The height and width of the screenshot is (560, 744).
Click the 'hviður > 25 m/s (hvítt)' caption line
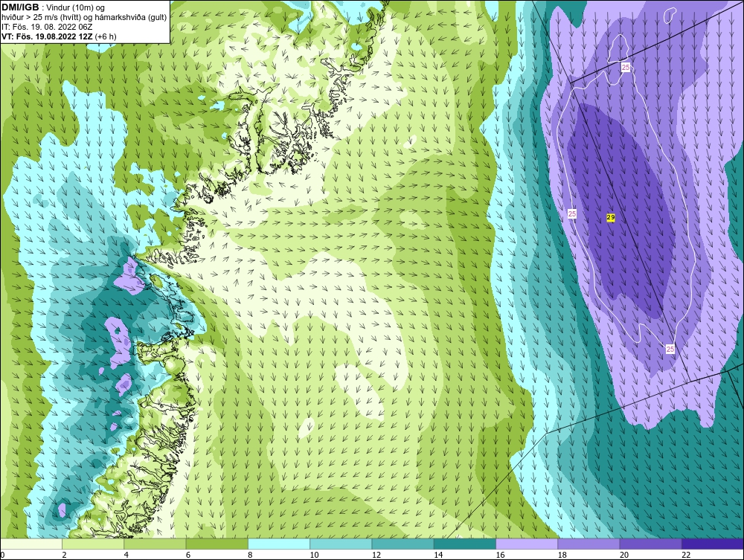[x=83, y=17]
